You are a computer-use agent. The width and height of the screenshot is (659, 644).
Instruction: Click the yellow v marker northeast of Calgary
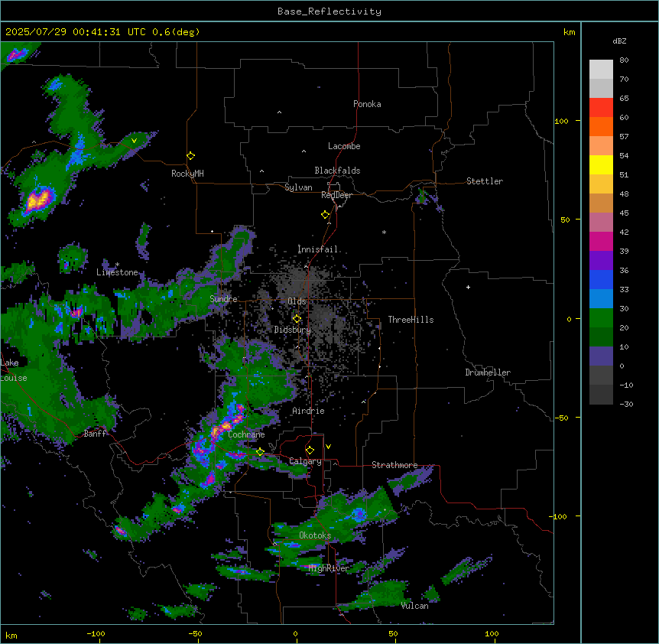click(x=328, y=447)
